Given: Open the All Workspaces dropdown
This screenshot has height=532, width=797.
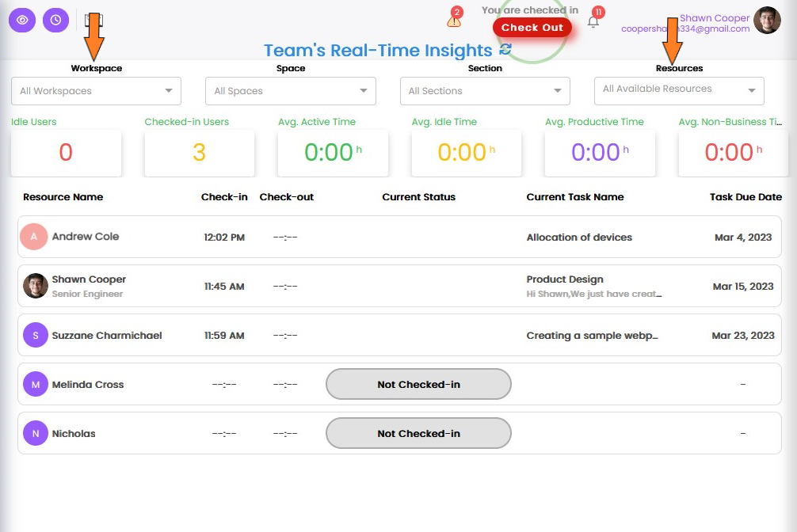Looking at the screenshot, I should click(95, 91).
